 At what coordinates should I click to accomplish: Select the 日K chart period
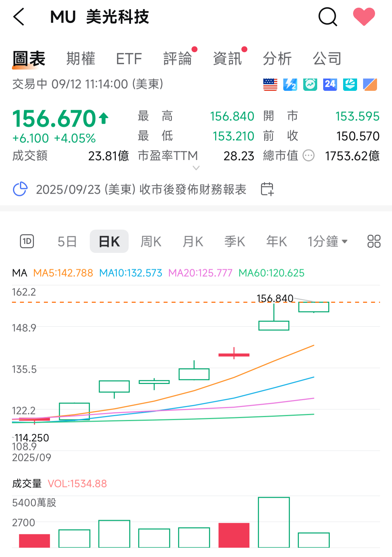click(109, 241)
